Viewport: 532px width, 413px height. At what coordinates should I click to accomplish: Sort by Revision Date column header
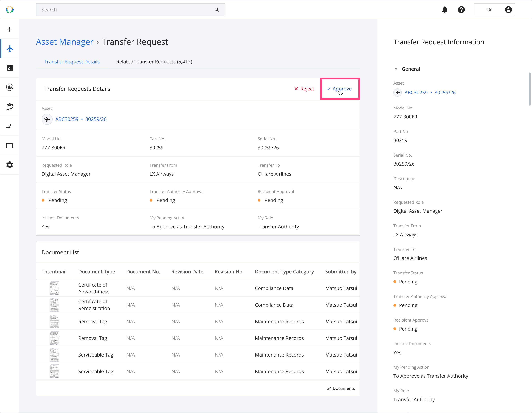point(187,272)
